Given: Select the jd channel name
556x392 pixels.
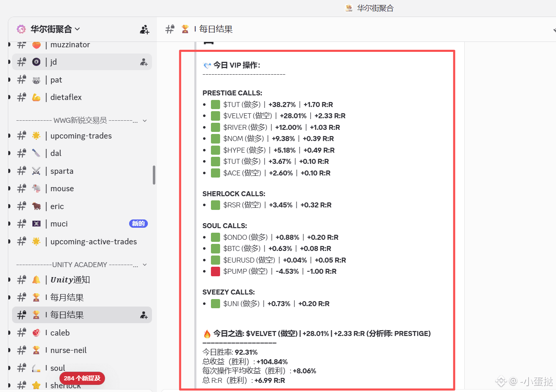Looking at the screenshot, I should tap(54, 62).
